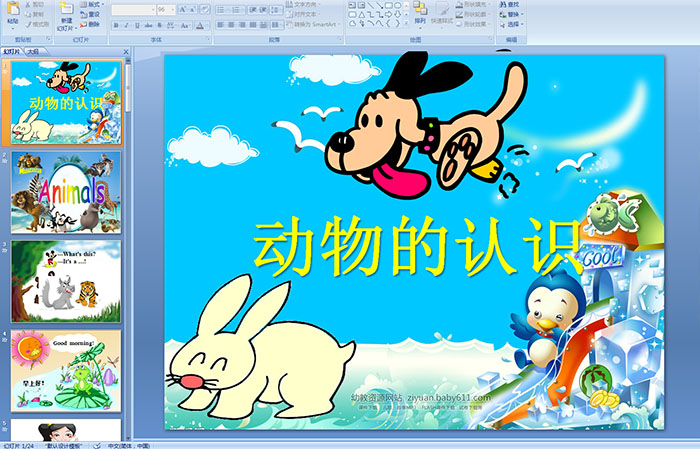Toggle Align Text Left
The width and height of the screenshot is (700, 449).
[x=221, y=25]
